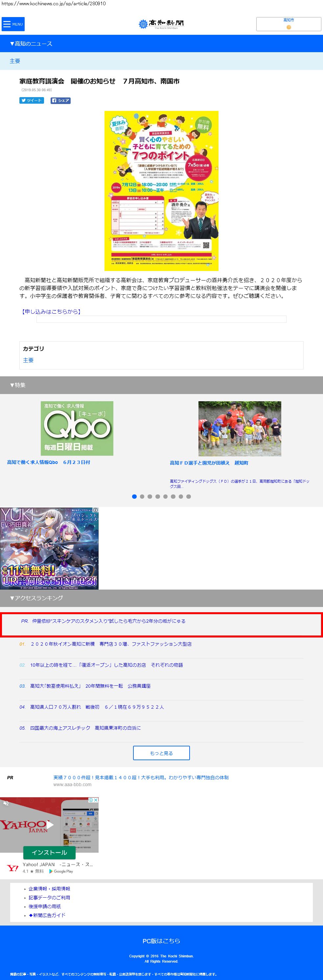Open ranking 01 イオン高知に新棟 article

coord(111,644)
